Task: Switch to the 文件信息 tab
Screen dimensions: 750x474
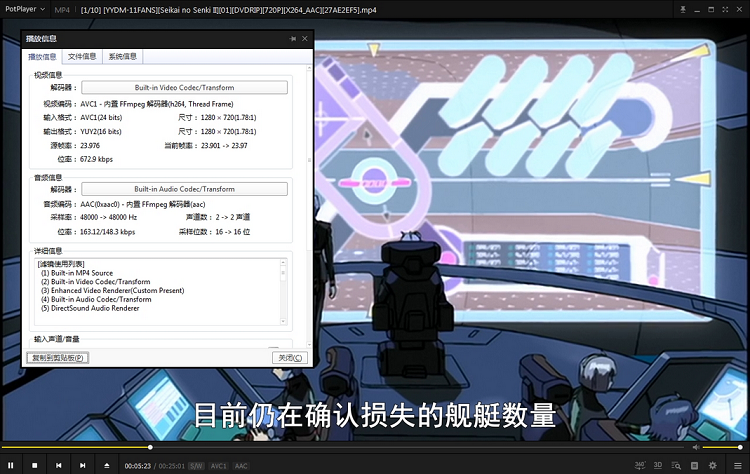Action: click(x=82, y=57)
